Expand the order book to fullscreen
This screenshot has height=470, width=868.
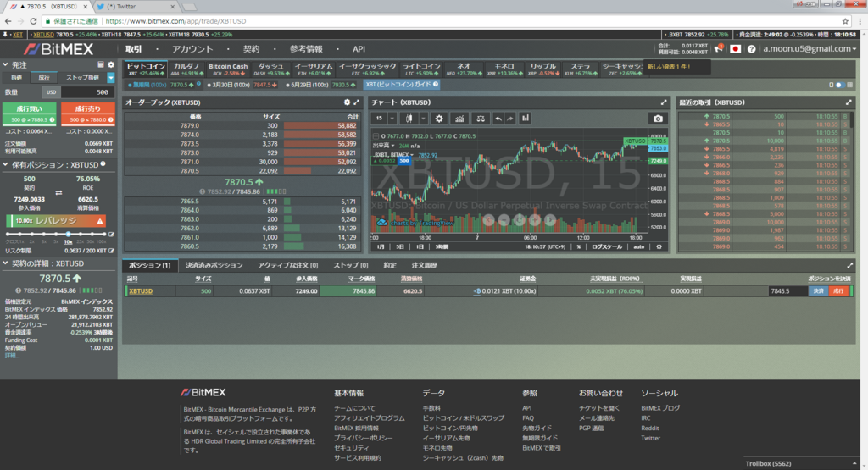pyautogui.click(x=357, y=102)
